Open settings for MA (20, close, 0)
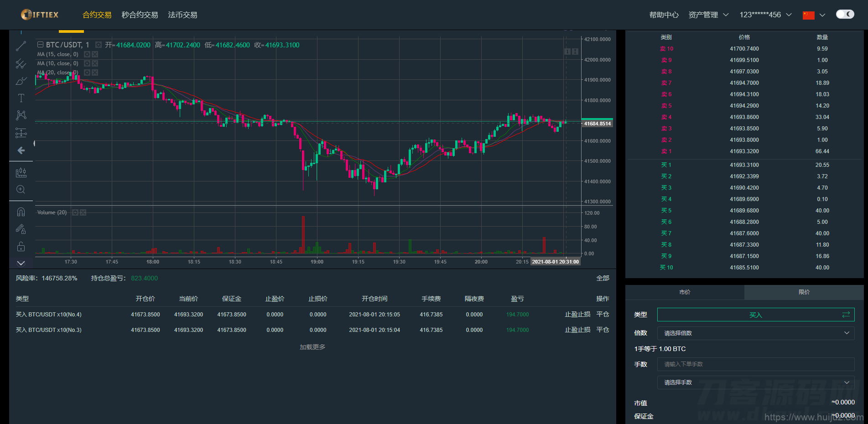868x424 pixels. click(87, 72)
